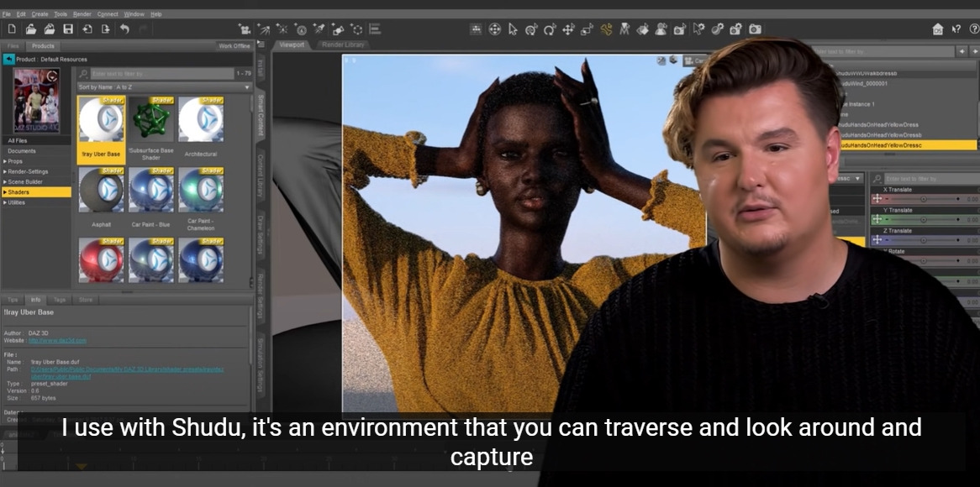Select the Car Paint - Blue shader thumbnail

click(150, 190)
